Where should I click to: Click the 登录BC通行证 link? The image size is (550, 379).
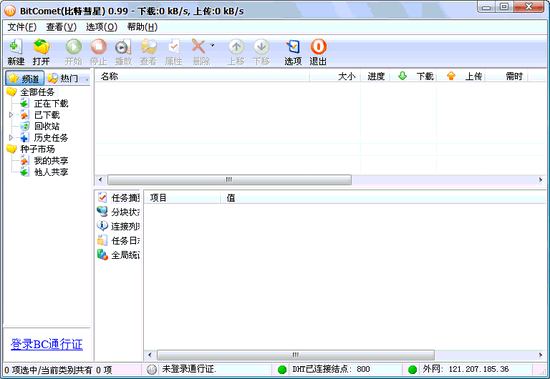pos(47,344)
